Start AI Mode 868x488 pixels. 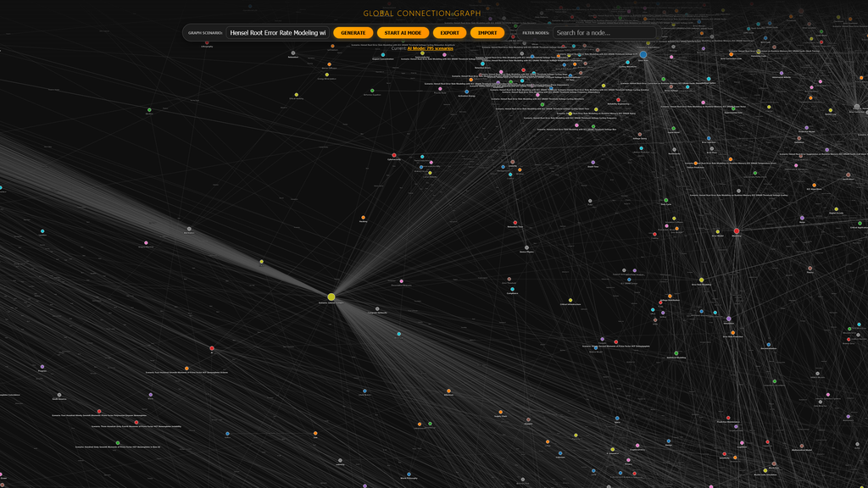(403, 33)
